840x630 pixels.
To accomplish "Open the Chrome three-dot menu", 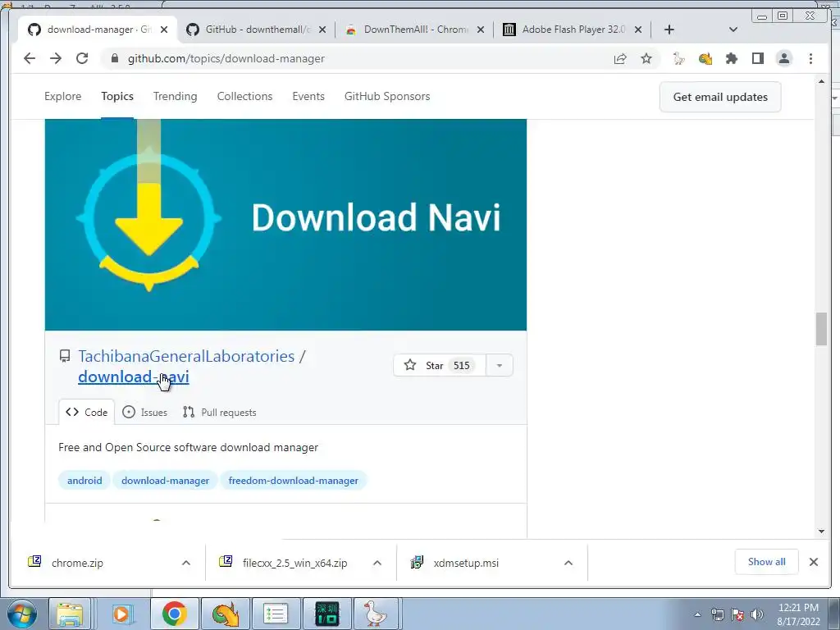I will click(x=810, y=58).
